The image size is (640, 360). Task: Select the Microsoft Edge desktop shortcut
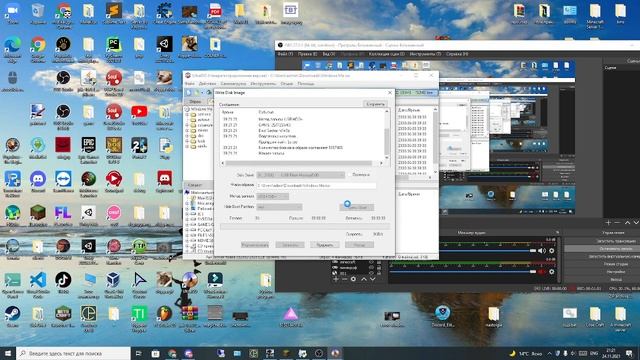(13, 44)
